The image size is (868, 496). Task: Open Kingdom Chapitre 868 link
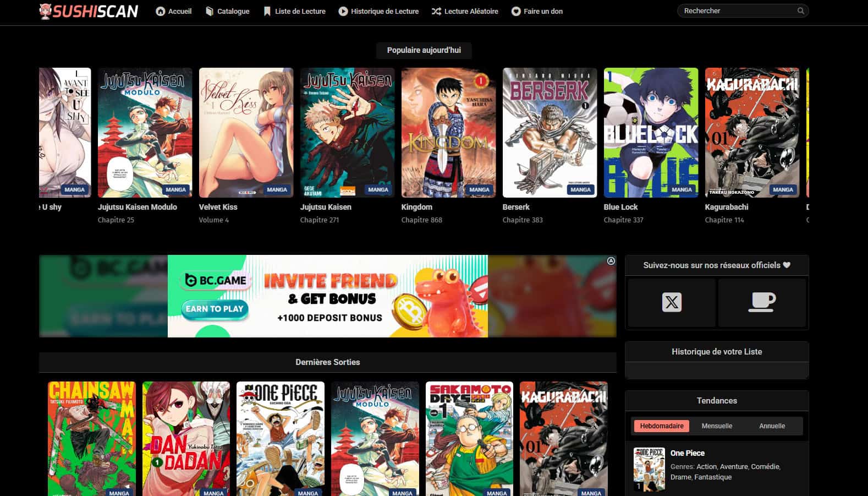(421, 220)
